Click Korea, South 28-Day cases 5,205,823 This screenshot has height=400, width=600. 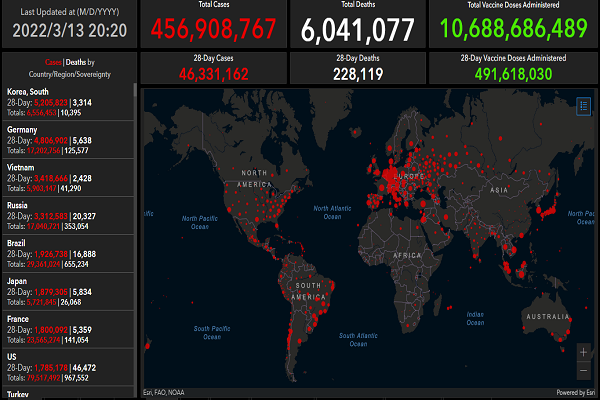tap(51, 103)
